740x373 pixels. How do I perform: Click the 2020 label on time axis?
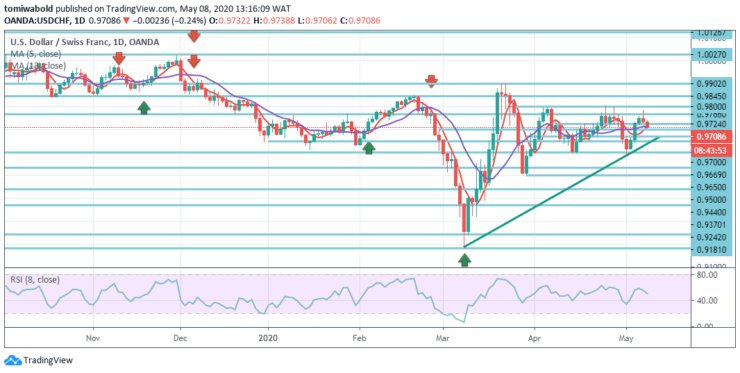(x=268, y=338)
